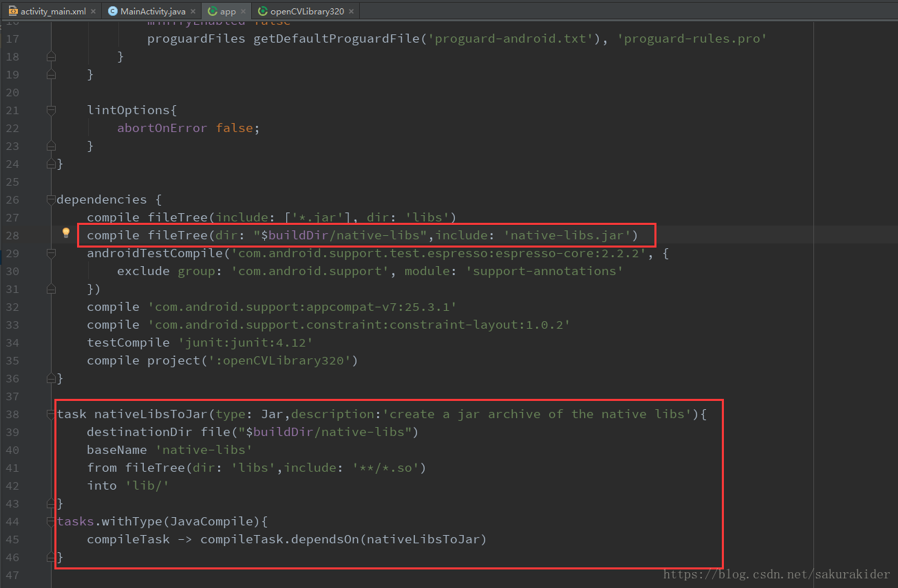Click line number 25 in the gutter
The width and height of the screenshot is (898, 588).
pyautogui.click(x=12, y=182)
